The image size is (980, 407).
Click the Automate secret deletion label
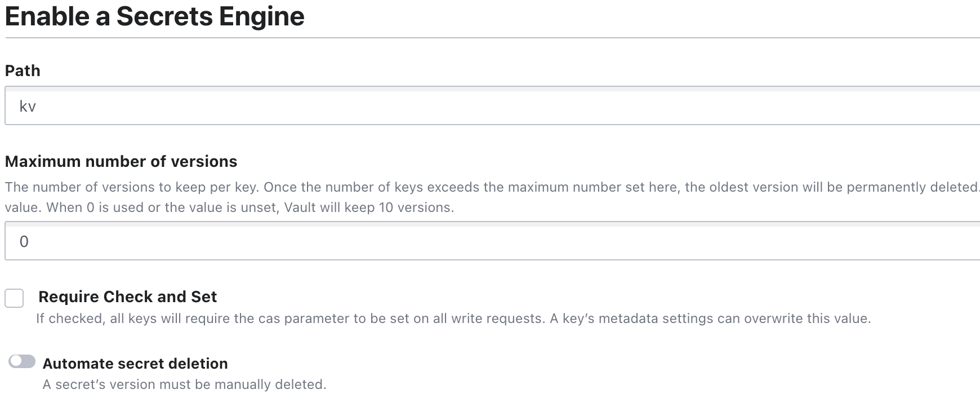pos(135,364)
